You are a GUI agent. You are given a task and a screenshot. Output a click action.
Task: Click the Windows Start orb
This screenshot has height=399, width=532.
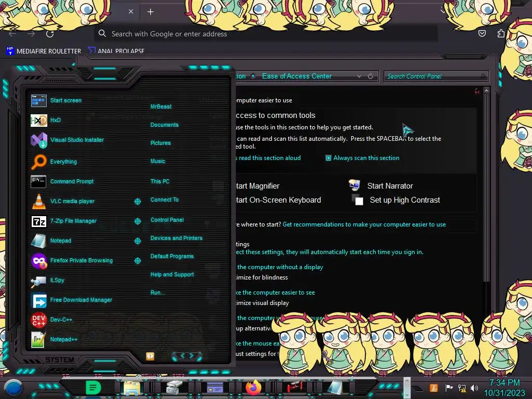(13, 388)
